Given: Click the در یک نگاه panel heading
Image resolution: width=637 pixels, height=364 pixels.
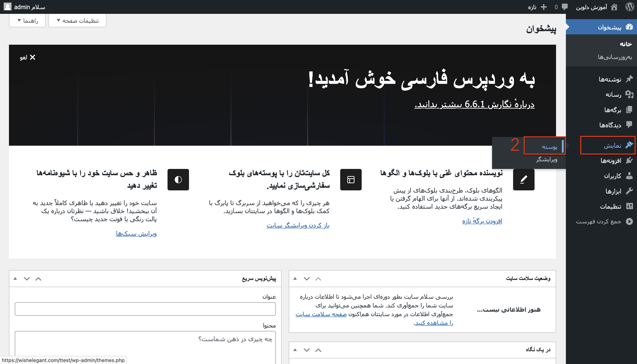Looking at the screenshot, I should [x=538, y=350].
